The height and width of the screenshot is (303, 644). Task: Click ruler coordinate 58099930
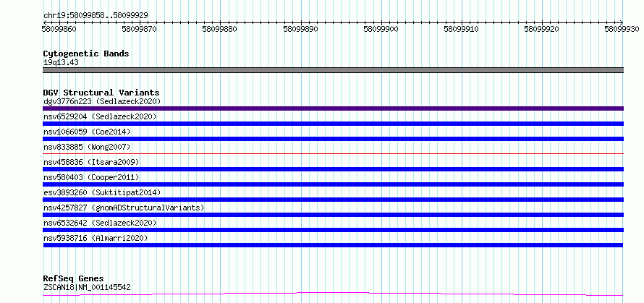point(622,29)
